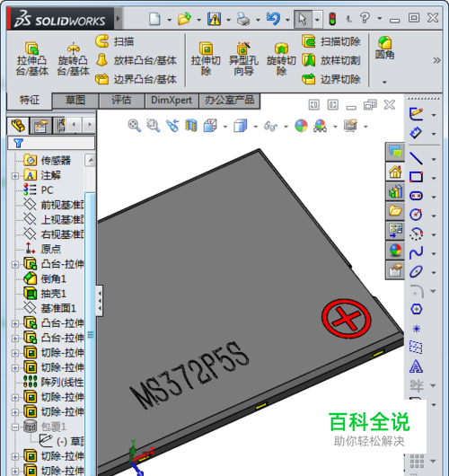
Task: Collapse the 包覆1 tree node
Action: pyautogui.click(x=15, y=428)
